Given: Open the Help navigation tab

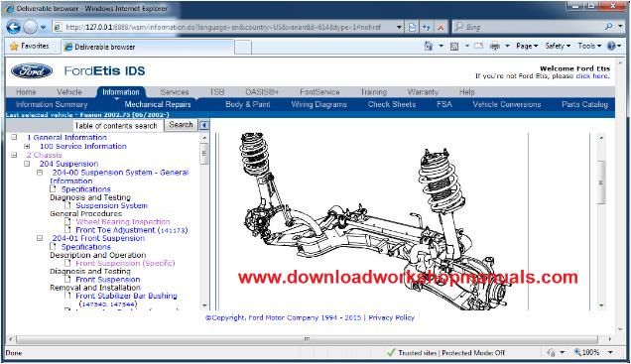Looking at the screenshot, I should [467, 92].
